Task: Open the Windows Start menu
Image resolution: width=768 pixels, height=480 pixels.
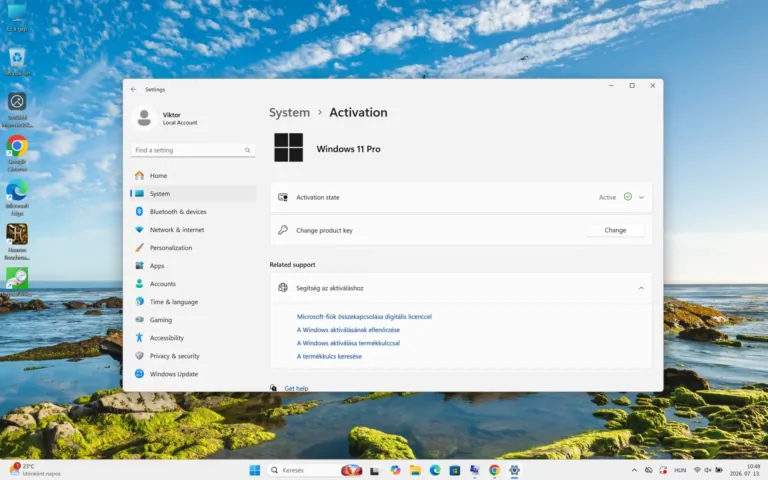Action: [x=255, y=470]
